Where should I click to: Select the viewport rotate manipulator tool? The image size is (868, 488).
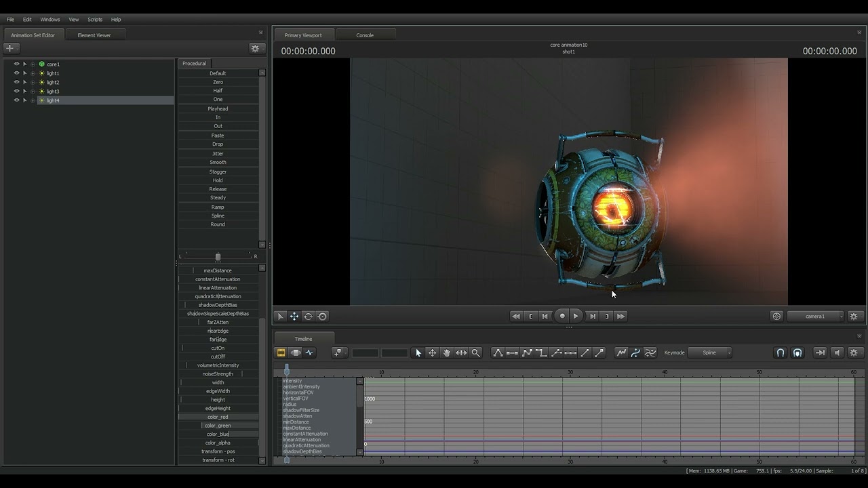click(x=308, y=316)
